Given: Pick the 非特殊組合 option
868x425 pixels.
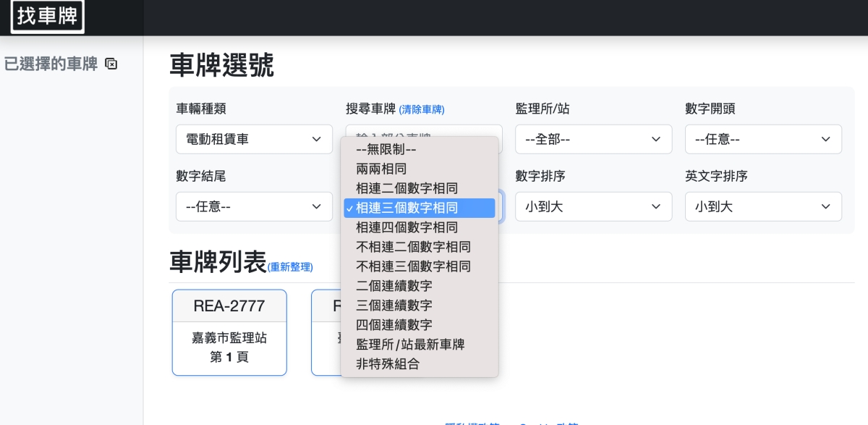Looking at the screenshot, I should 388,364.
